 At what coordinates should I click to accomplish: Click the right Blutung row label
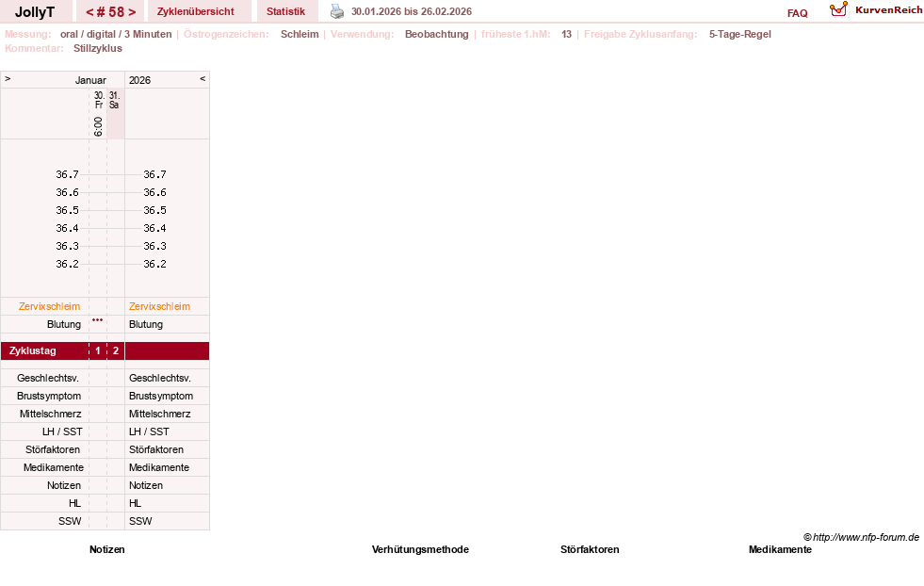point(146,324)
